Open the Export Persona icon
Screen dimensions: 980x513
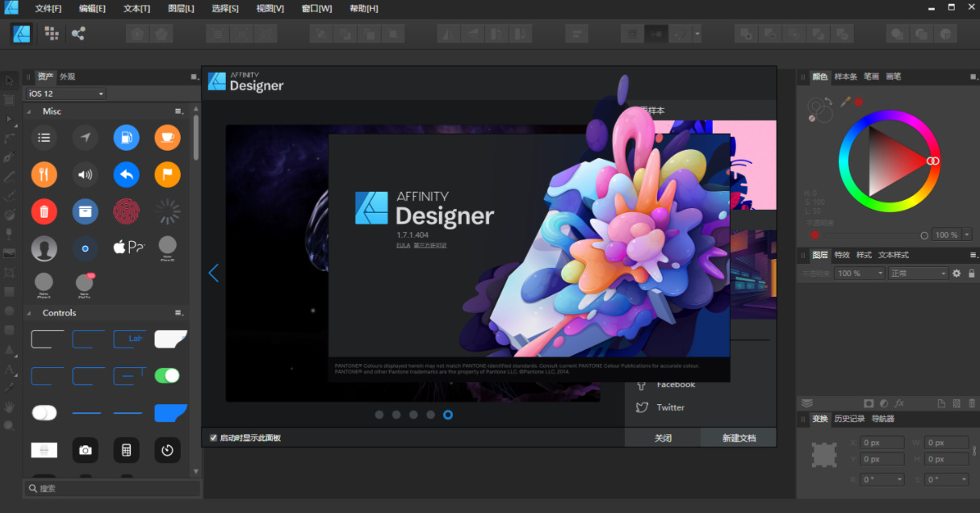tap(78, 33)
